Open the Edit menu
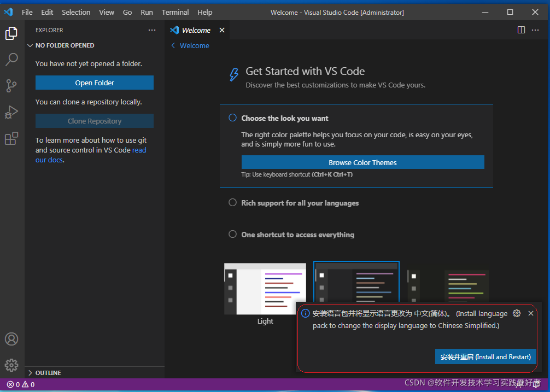This screenshot has height=392, width=550. 47,12
